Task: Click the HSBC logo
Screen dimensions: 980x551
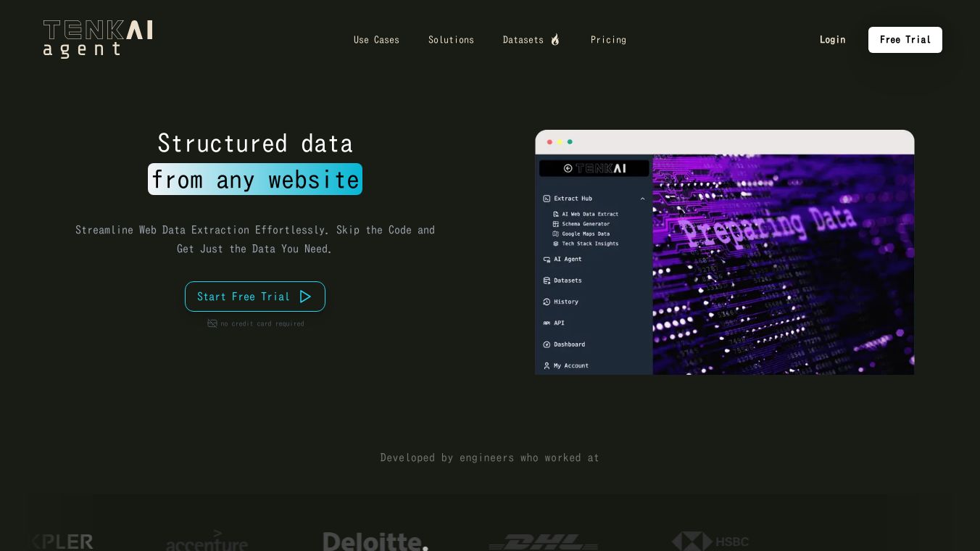Action: point(710,541)
